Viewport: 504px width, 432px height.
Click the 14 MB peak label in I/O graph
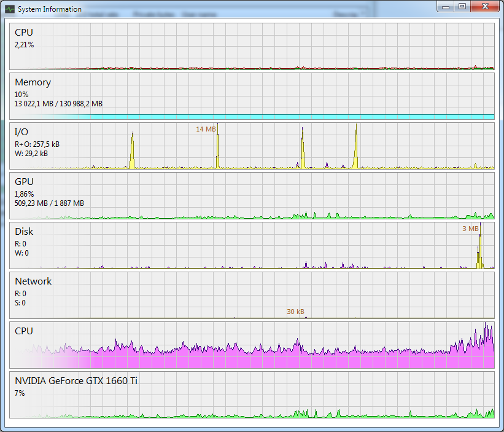(x=206, y=129)
